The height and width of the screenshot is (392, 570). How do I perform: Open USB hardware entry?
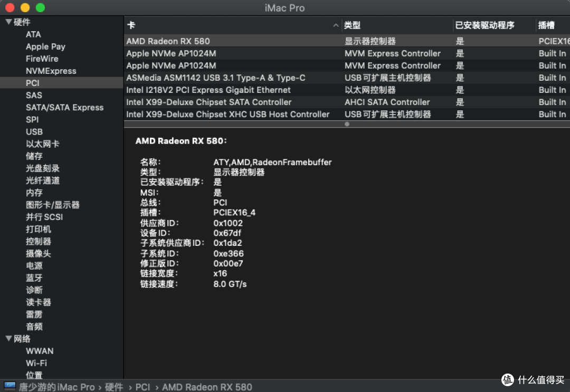click(x=34, y=132)
